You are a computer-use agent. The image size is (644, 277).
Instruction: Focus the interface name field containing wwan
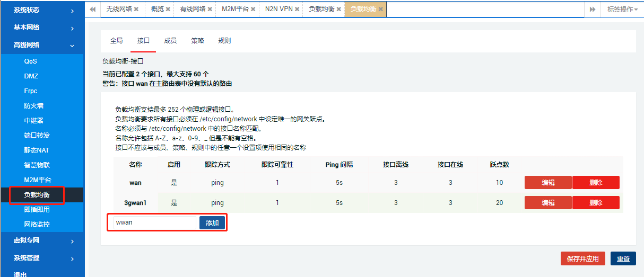pos(154,223)
